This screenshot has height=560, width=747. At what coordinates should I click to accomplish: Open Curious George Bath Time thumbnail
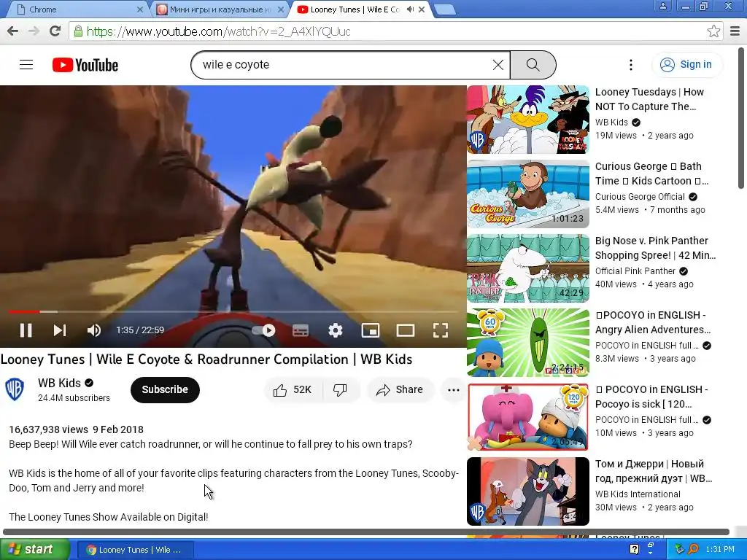pos(528,194)
